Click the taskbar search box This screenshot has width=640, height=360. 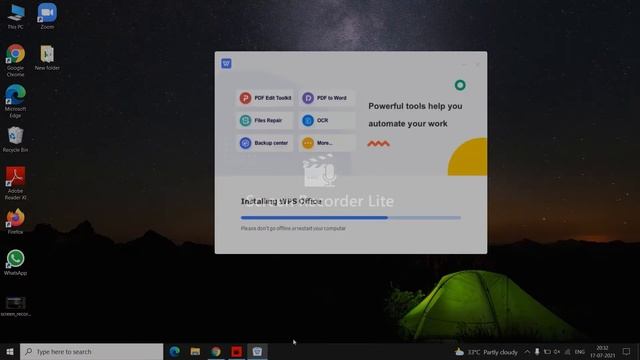91,351
